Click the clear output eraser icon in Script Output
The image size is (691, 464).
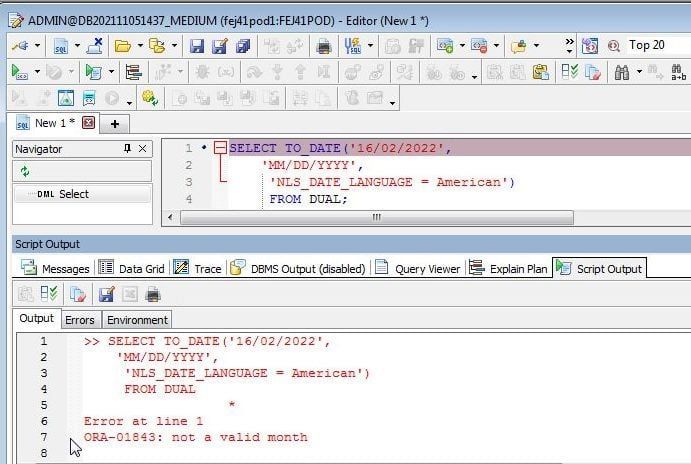coord(78,294)
